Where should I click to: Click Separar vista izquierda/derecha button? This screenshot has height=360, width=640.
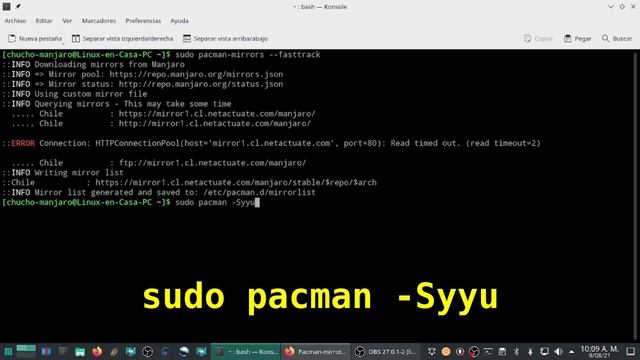pyautogui.click(x=122, y=38)
